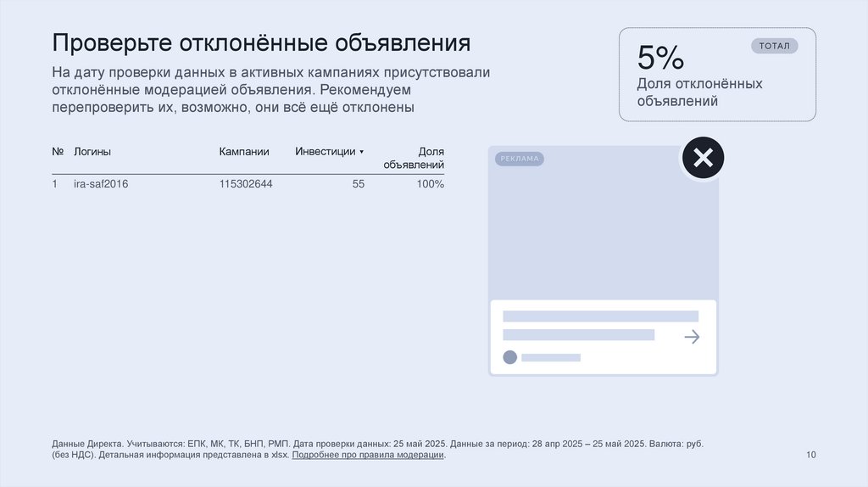This screenshot has width=868, height=487.
Task: Click the ТОТАЛ badge in the summary card
Action: pyautogui.click(x=774, y=46)
